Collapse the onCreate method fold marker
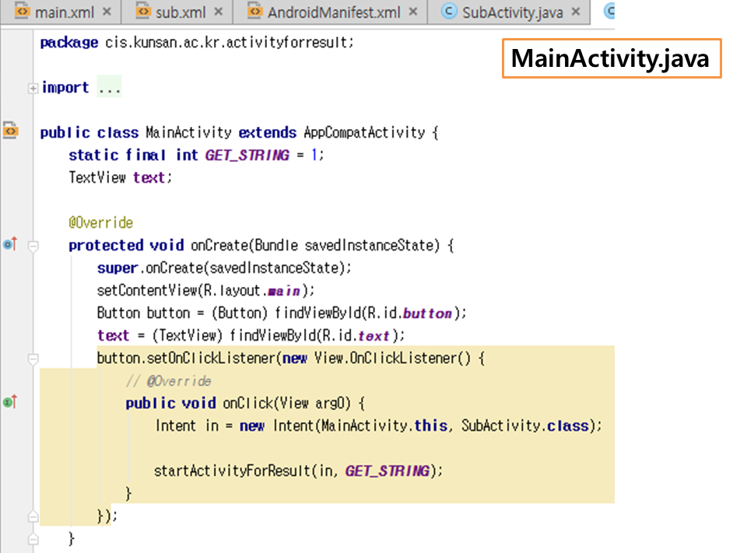 pyautogui.click(x=33, y=246)
